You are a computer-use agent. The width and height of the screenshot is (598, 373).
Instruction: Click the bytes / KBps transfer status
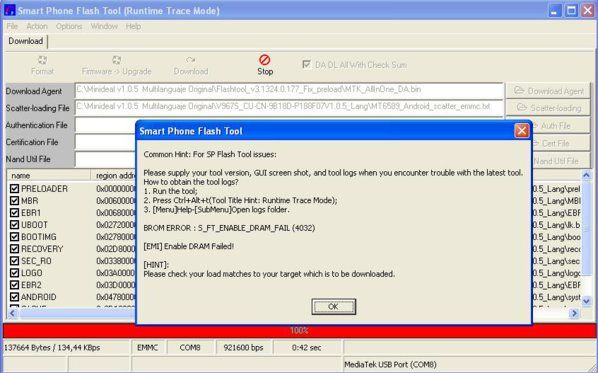(51, 347)
